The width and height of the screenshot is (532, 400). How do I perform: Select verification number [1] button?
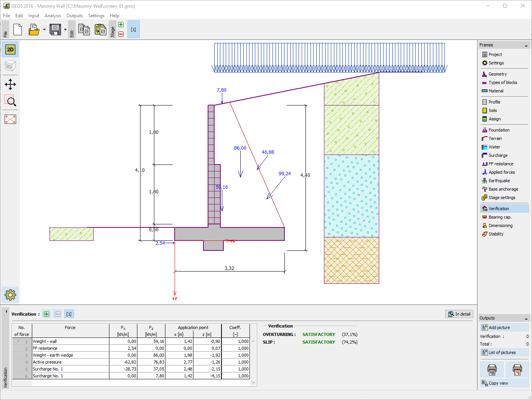point(69,314)
